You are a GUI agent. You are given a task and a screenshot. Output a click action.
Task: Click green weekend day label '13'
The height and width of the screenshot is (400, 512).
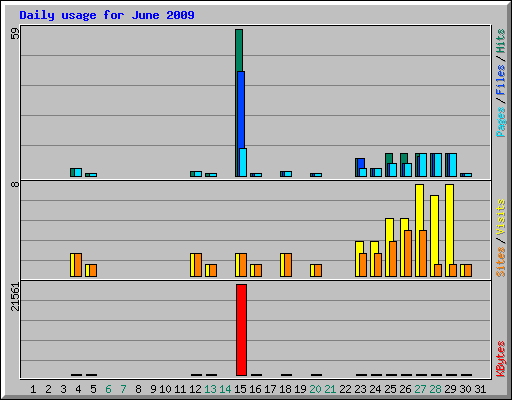pos(210,389)
